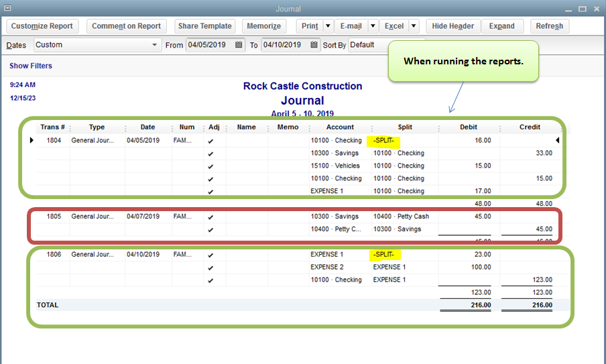Expand the E-mail button dropdown arrow
The image size is (606, 364).
(x=373, y=26)
